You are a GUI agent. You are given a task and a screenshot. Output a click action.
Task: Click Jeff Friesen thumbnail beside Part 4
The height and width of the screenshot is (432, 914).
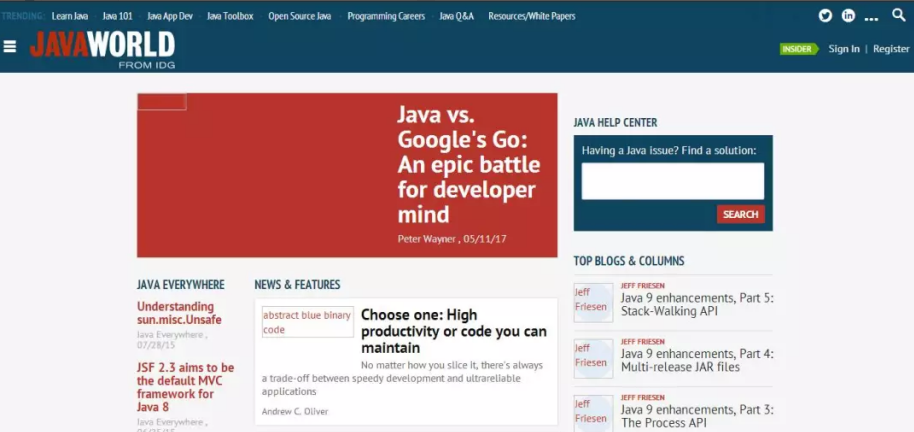(x=593, y=359)
